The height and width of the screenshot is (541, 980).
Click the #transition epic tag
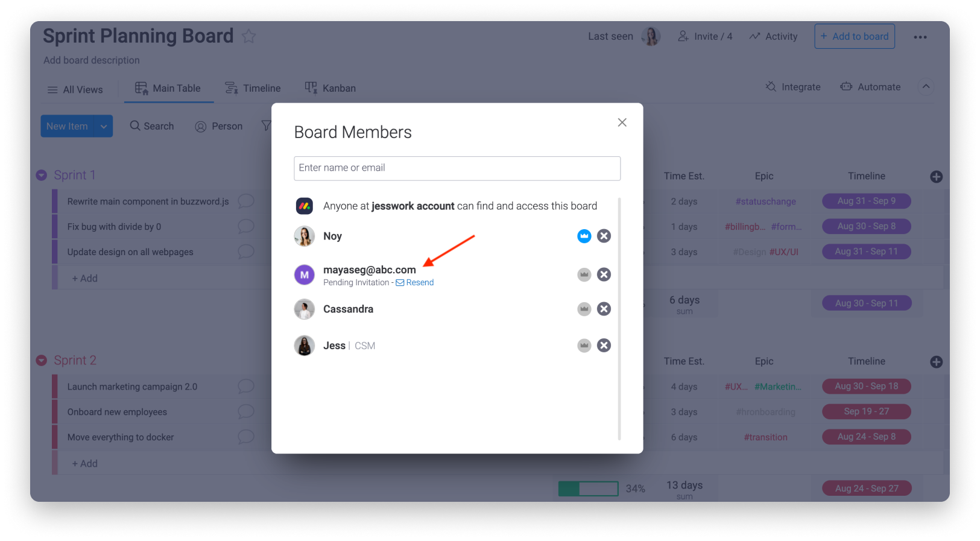coord(765,437)
